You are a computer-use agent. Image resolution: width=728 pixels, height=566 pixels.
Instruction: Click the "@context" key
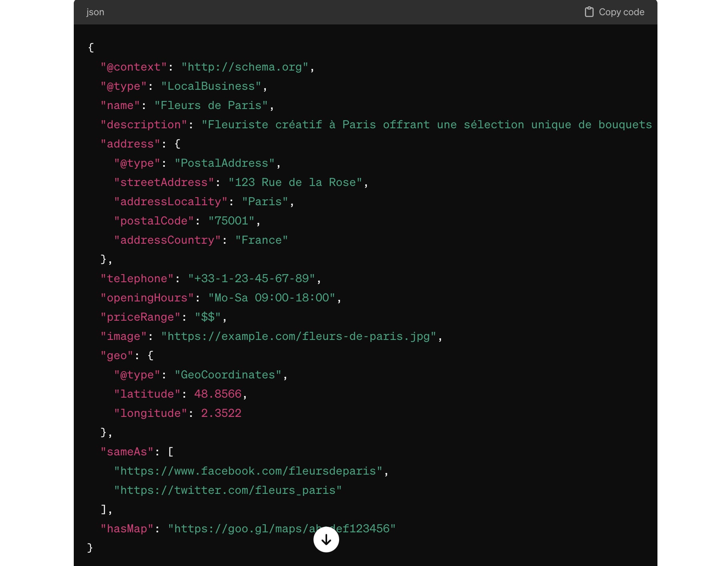(x=133, y=67)
